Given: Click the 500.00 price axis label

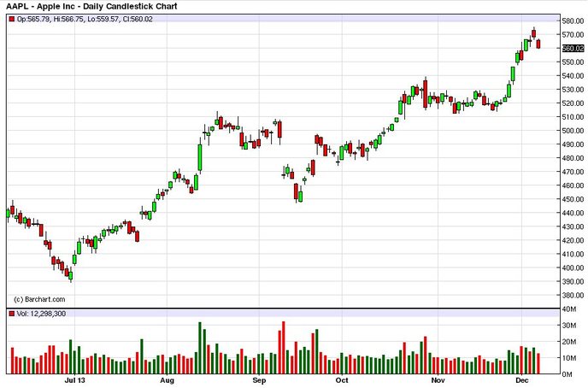Looking at the screenshot, I should coord(573,131).
